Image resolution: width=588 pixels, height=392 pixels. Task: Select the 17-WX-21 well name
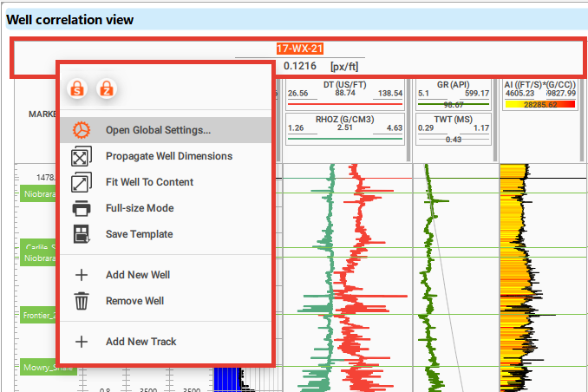(x=300, y=49)
